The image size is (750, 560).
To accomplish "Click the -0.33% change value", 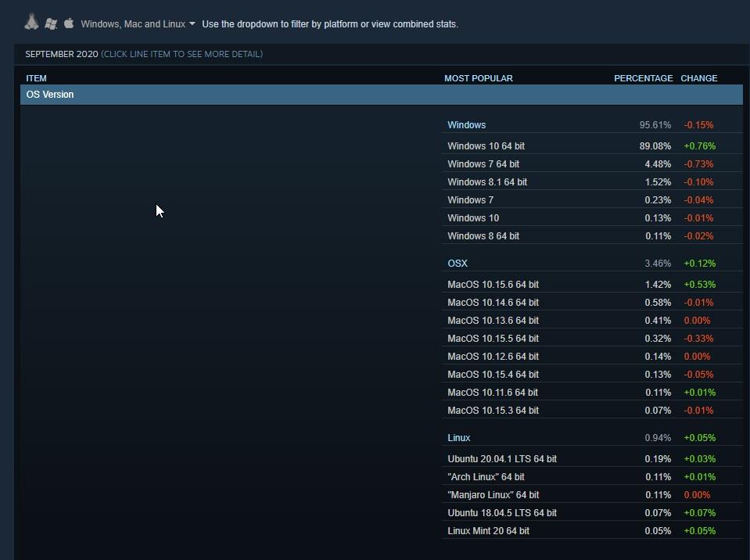I will point(698,339).
